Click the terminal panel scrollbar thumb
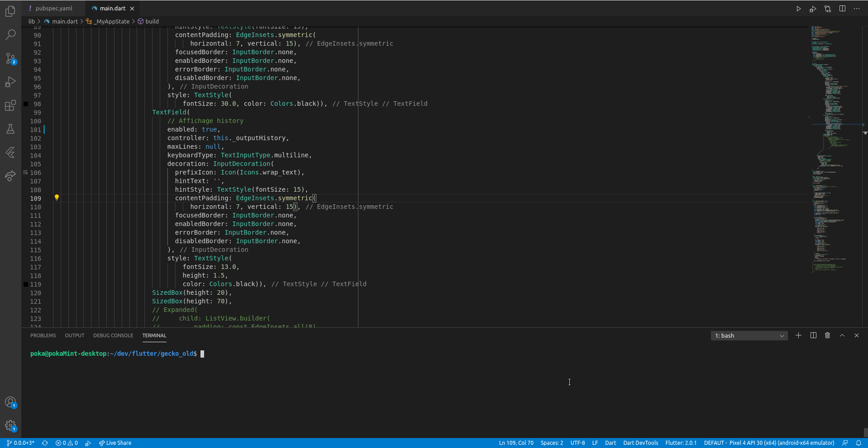 pos(865,433)
